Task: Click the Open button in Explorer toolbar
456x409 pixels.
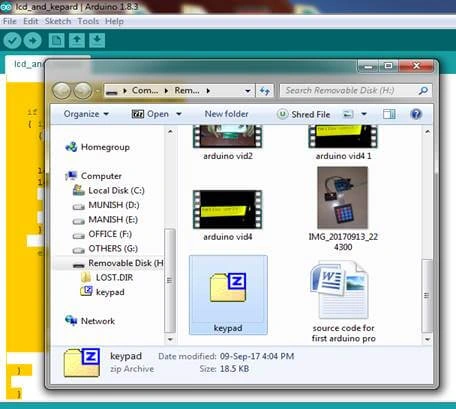Action: coord(150,114)
